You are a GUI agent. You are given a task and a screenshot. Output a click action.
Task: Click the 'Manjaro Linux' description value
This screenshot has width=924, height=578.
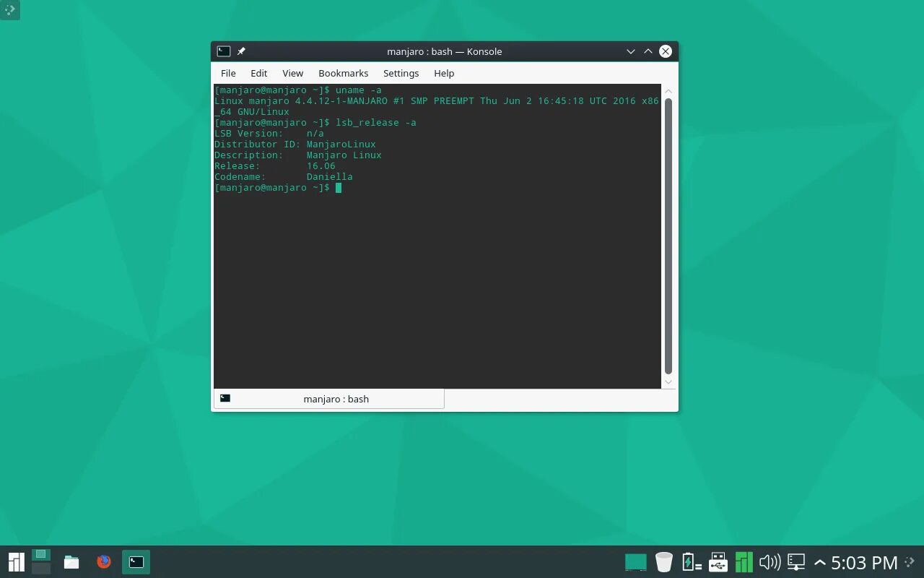(x=344, y=155)
